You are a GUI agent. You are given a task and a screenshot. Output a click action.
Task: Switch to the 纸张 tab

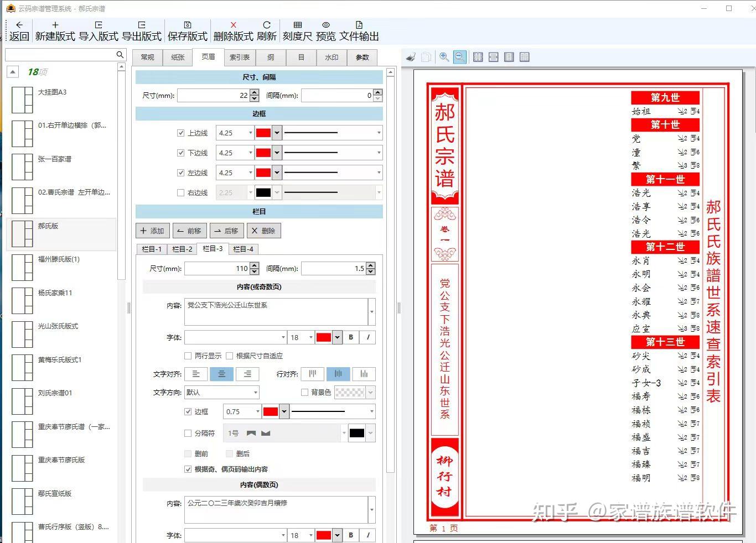pyautogui.click(x=178, y=58)
